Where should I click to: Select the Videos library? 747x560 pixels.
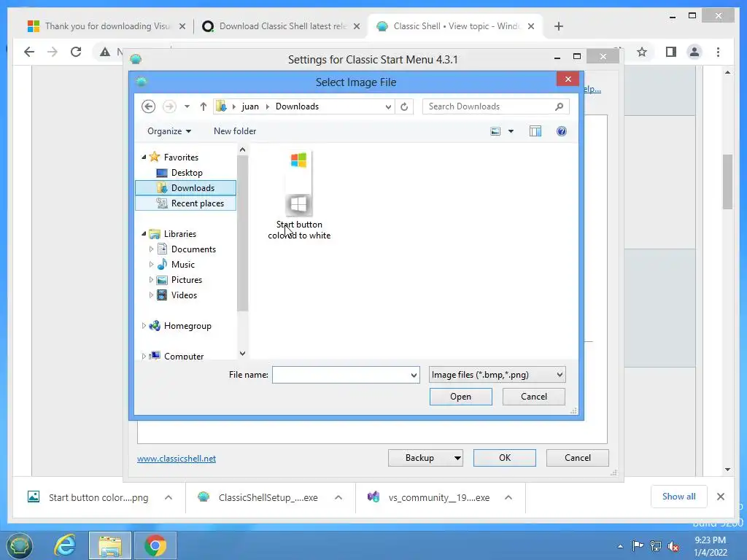click(x=184, y=295)
